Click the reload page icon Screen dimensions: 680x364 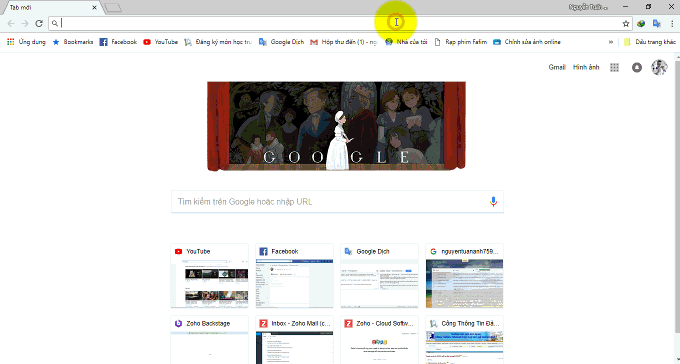tap(39, 23)
